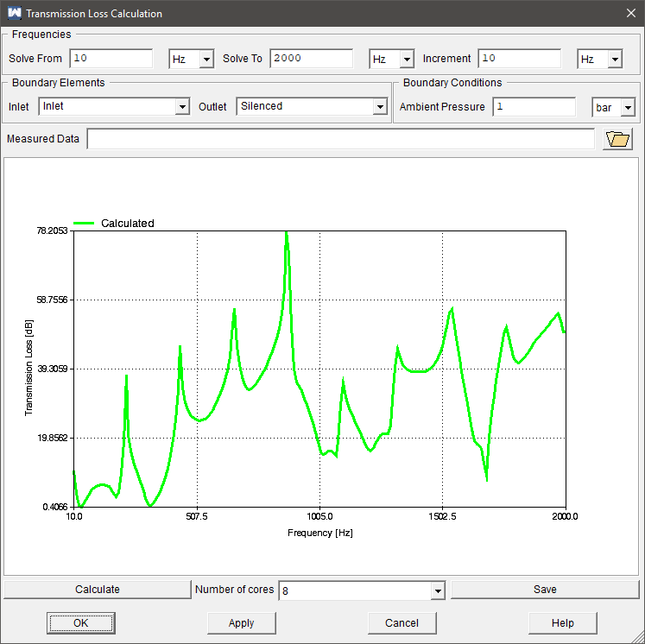Click the Apply button
645x644 pixels.
242,623
